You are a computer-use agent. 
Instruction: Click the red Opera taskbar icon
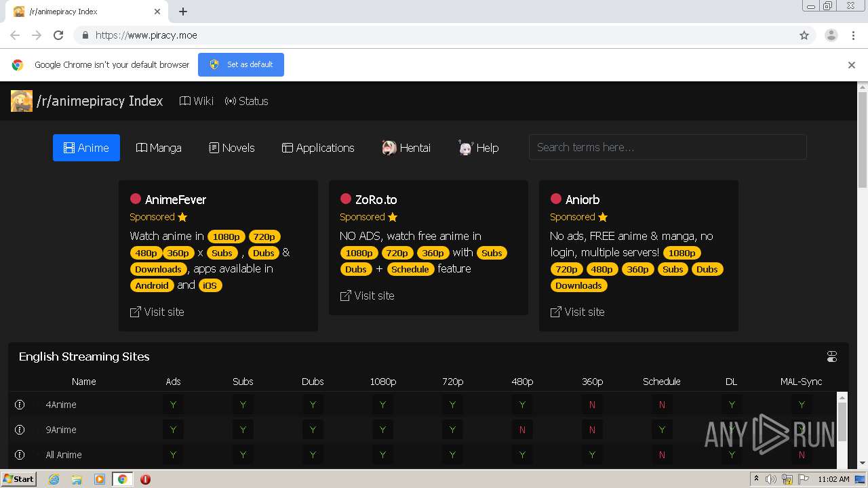[x=145, y=479]
